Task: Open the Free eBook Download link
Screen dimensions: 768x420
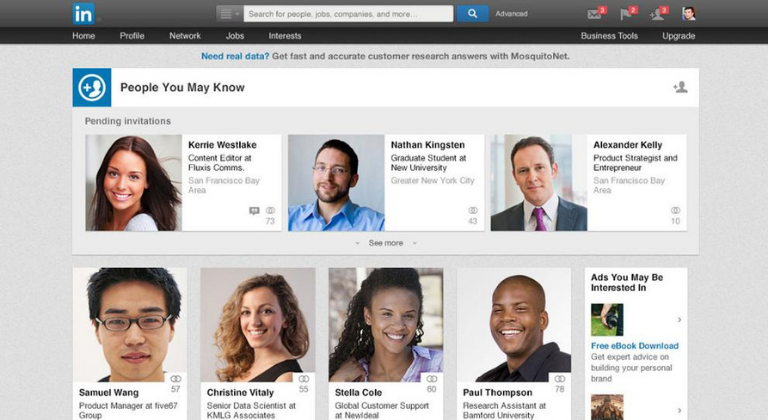Action: coord(634,346)
